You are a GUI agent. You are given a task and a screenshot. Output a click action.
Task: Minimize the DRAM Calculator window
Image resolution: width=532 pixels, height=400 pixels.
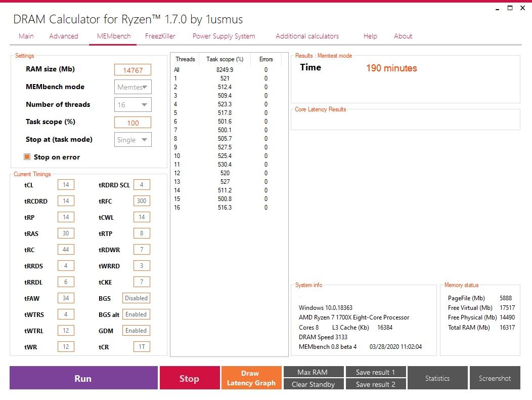click(498, 8)
